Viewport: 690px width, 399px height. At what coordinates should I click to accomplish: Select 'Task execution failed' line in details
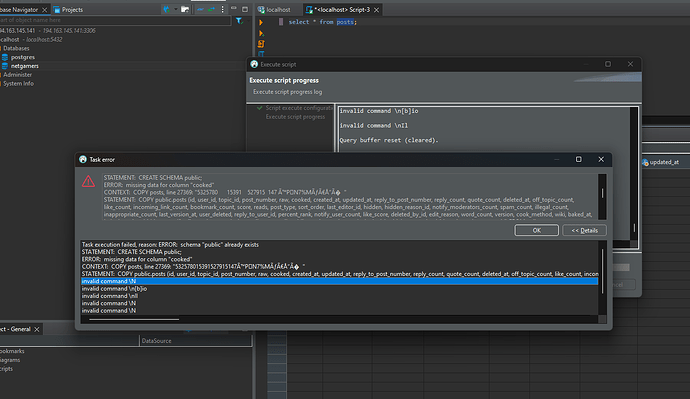tap(170, 245)
